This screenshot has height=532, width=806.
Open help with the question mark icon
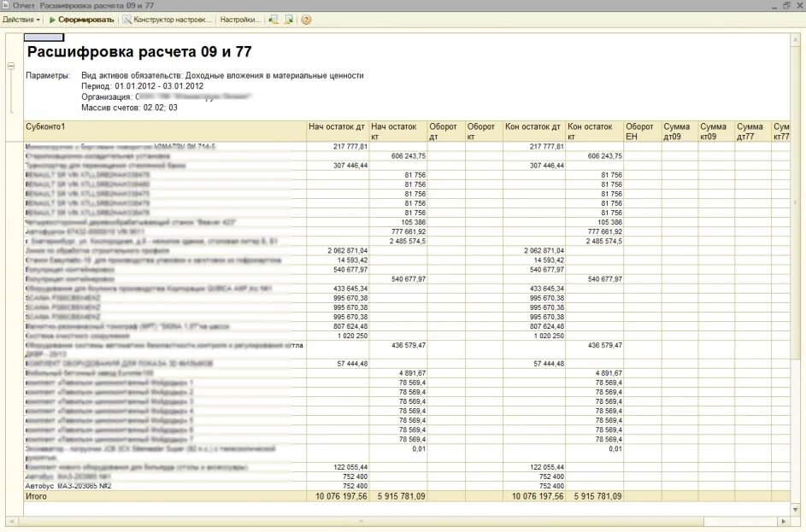306,20
